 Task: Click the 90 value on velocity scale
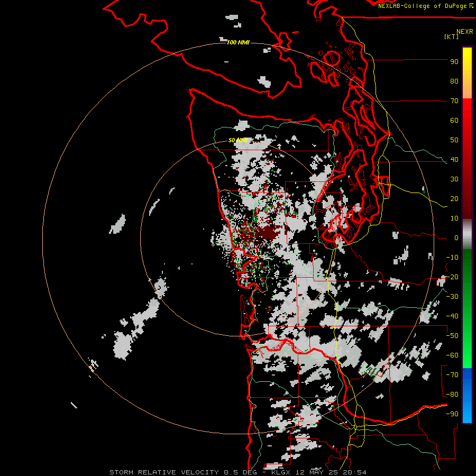(454, 62)
